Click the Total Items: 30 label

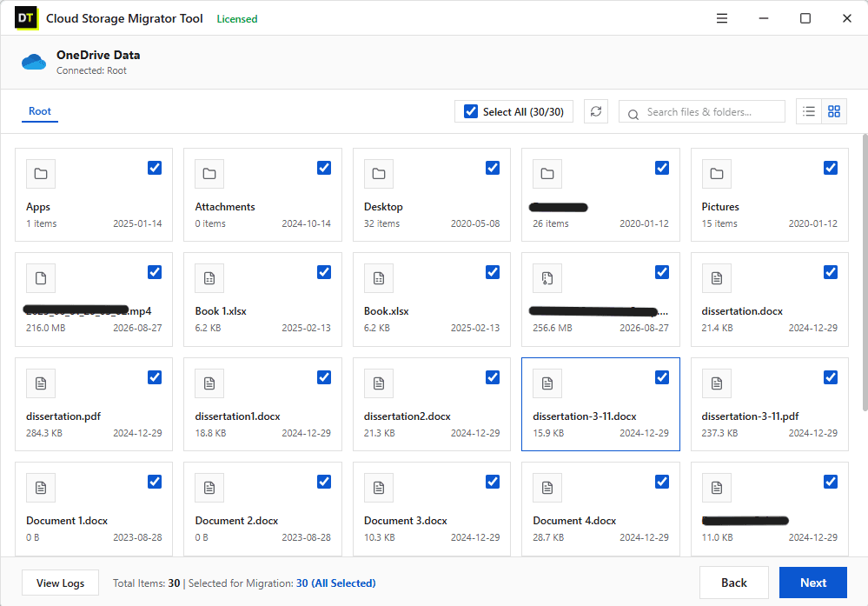pyautogui.click(x=146, y=583)
